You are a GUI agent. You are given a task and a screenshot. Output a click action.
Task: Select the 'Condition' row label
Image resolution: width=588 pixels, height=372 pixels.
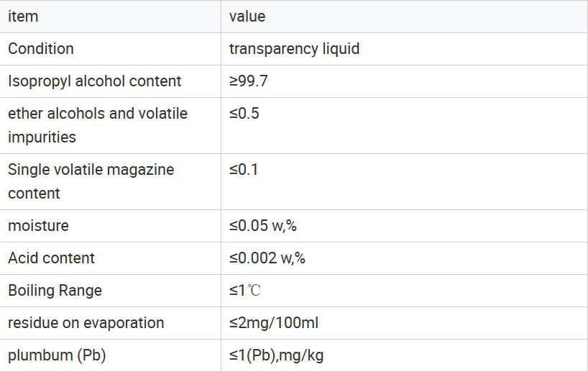click(41, 49)
